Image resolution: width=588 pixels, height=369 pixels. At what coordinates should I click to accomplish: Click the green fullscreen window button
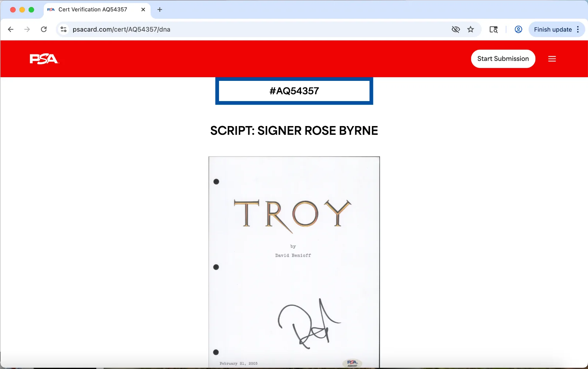pos(31,10)
